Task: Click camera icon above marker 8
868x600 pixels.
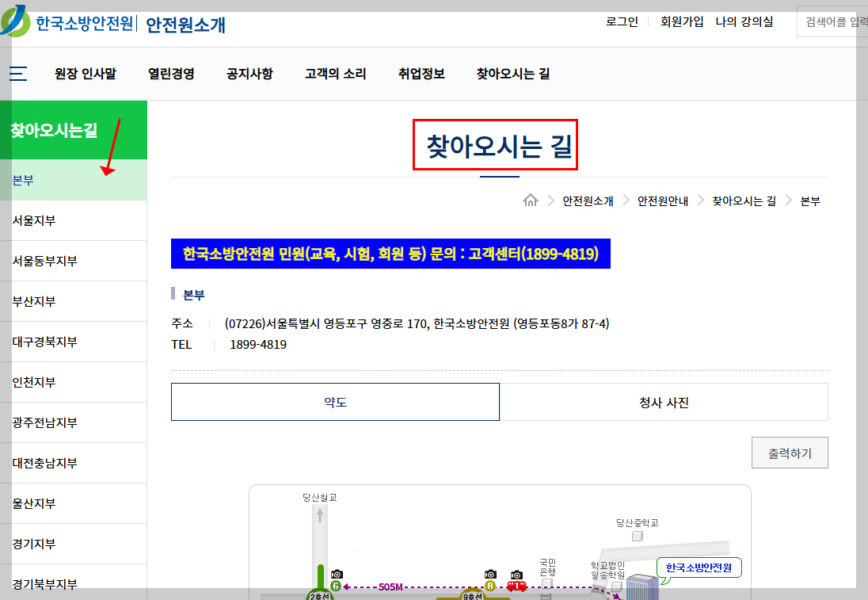Action: [490, 574]
